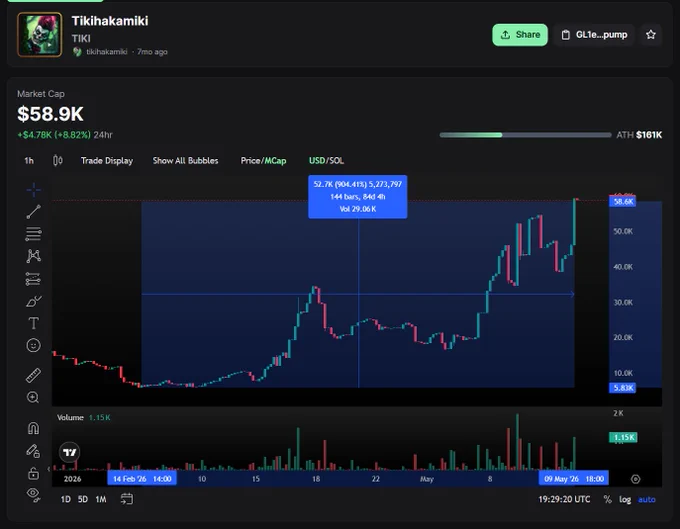Image resolution: width=680 pixels, height=529 pixels.
Task: Select the Text annotation tool
Action: 33,323
